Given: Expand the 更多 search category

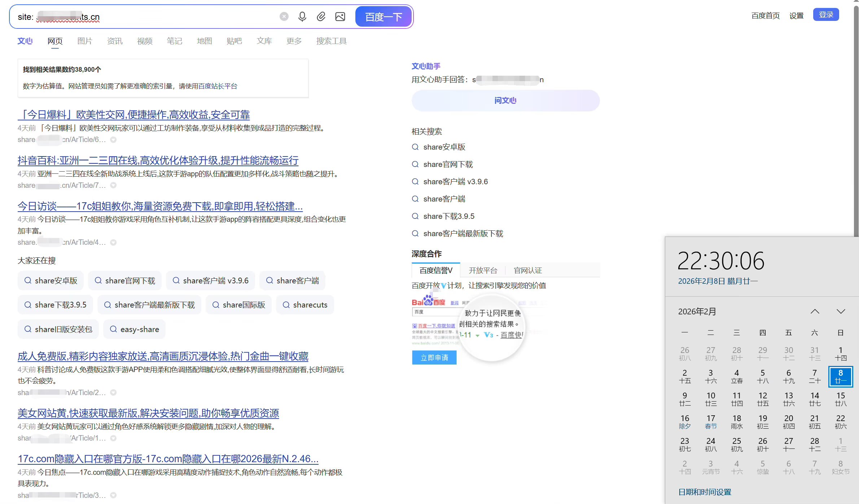Looking at the screenshot, I should pyautogui.click(x=294, y=41).
